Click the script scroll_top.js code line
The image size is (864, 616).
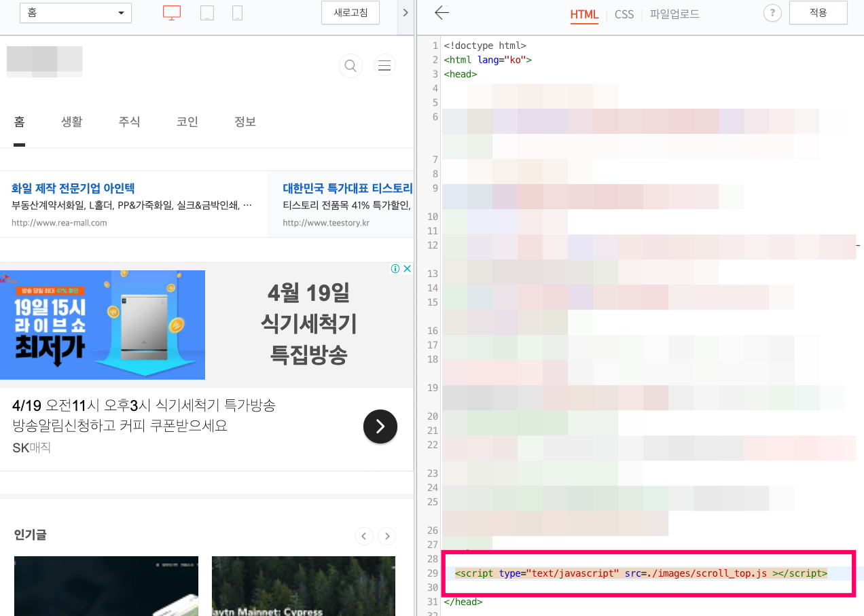pos(641,573)
